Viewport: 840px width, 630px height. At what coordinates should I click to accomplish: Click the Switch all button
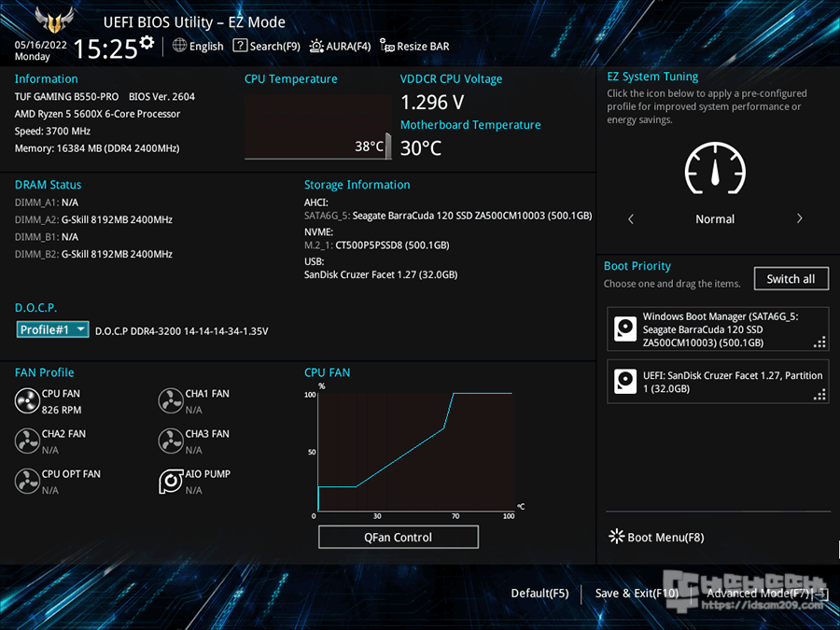pyautogui.click(x=791, y=278)
